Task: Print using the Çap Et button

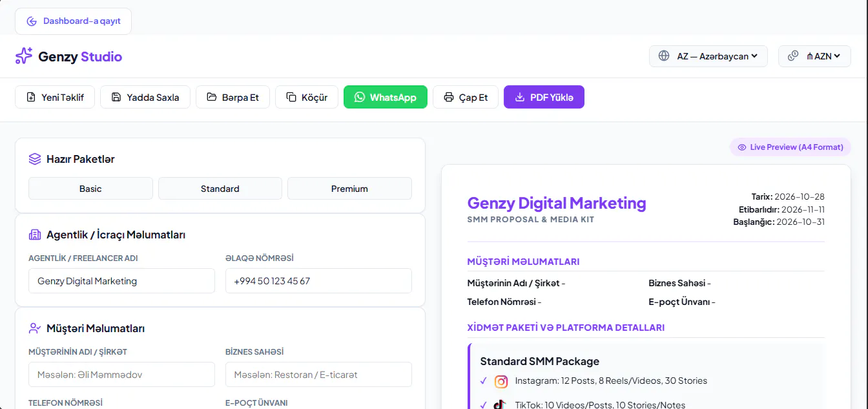Action: [x=466, y=97]
